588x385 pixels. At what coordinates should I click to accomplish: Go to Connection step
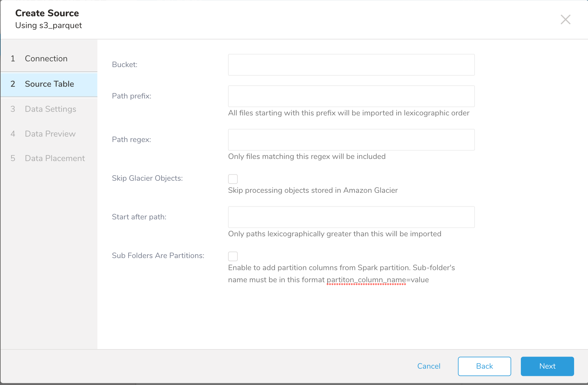point(46,59)
